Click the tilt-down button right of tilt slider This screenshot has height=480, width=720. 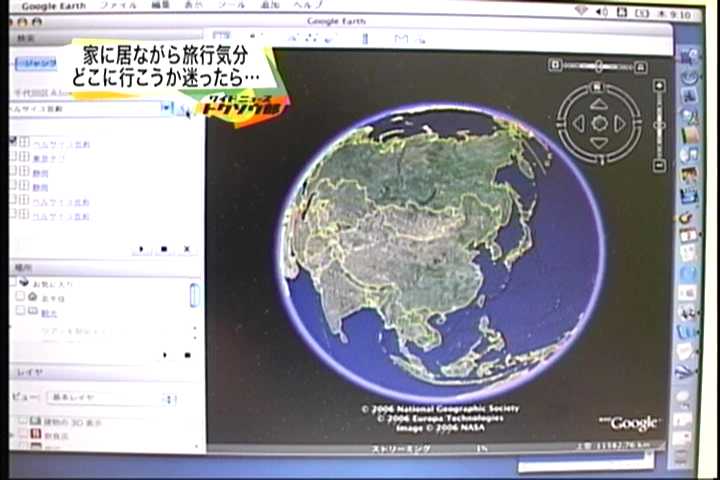coord(641,67)
